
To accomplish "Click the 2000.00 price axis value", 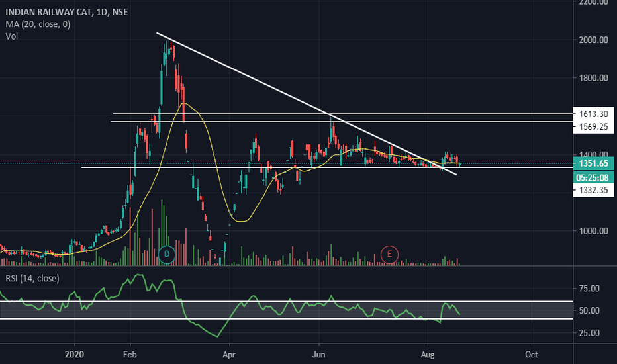I will point(593,40).
